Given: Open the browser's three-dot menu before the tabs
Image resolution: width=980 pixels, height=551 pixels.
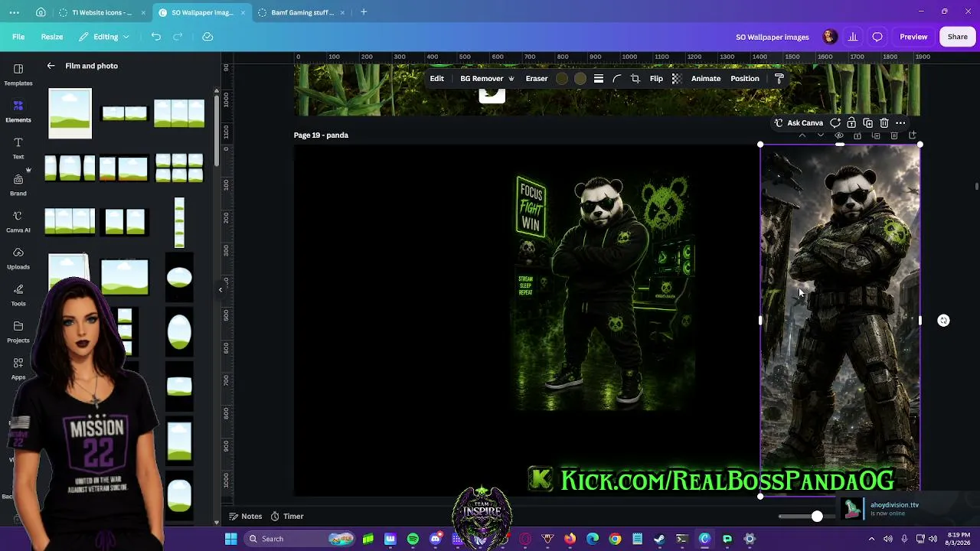Looking at the screenshot, I should pyautogui.click(x=15, y=12).
